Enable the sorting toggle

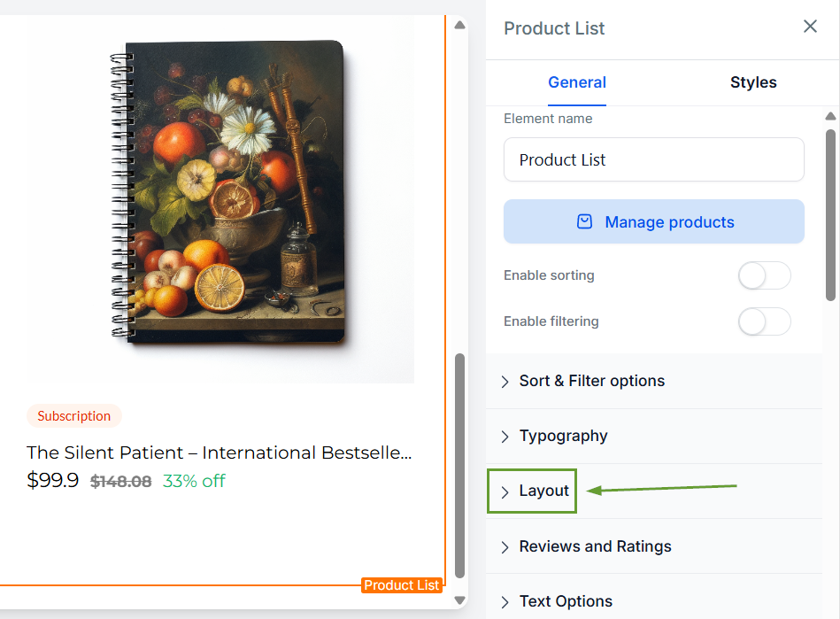point(764,275)
